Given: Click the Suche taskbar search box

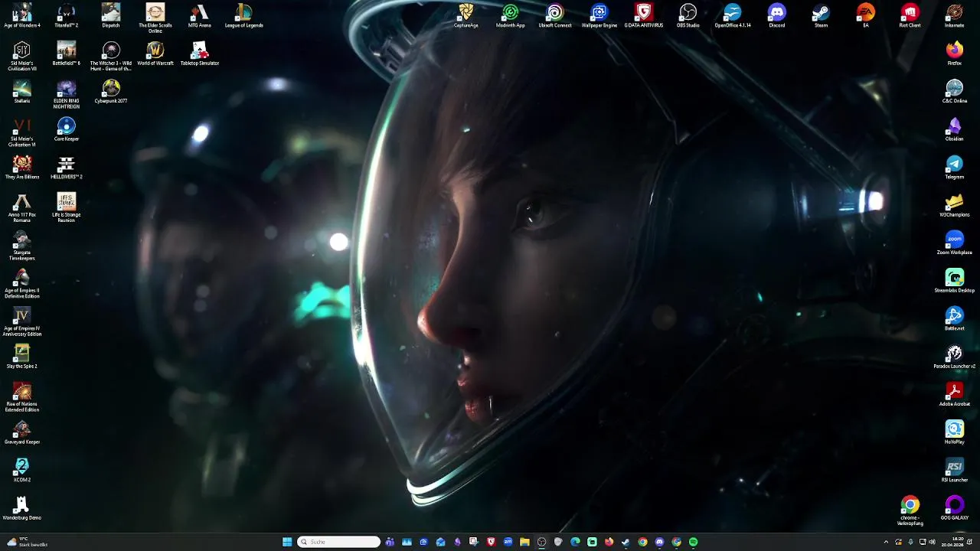Looking at the screenshot, I should tap(338, 542).
